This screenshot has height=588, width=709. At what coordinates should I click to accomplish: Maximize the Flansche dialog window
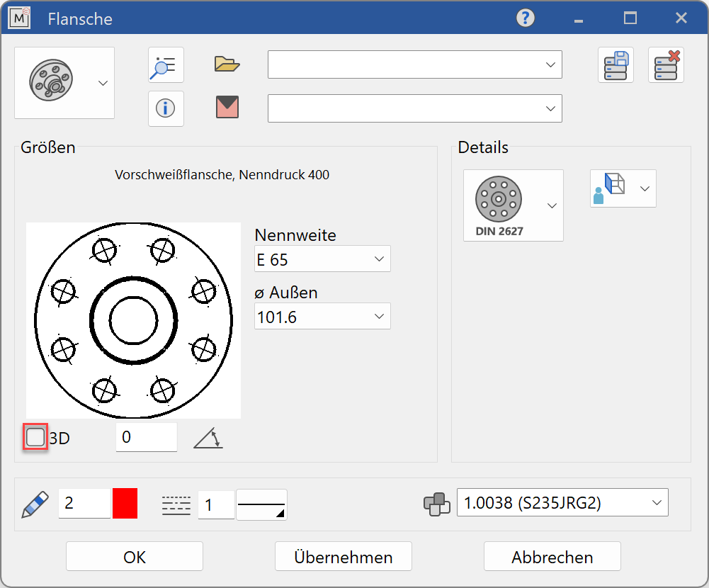(630, 18)
